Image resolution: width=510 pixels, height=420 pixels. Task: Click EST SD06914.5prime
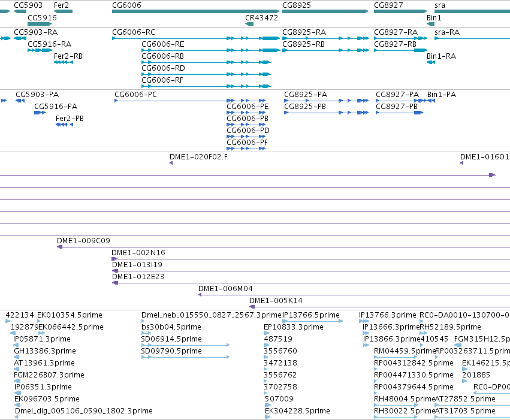[171, 339]
